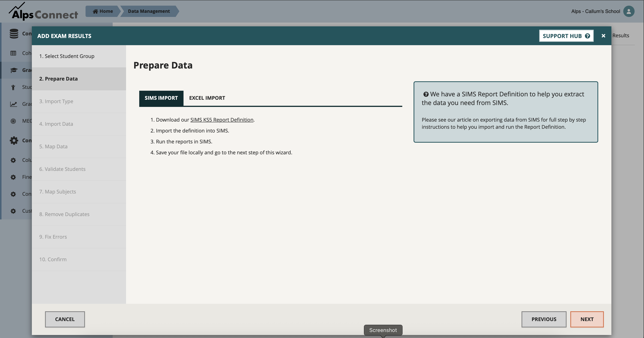The image size is (644, 338).
Task: Click Alps - Callum's School label
Action: pyautogui.click(x=596, y=11)
